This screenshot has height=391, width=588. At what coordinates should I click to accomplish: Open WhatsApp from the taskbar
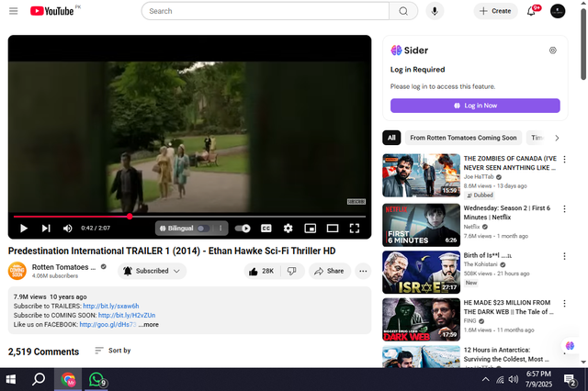pyautogui.click(x=96, y=380)
